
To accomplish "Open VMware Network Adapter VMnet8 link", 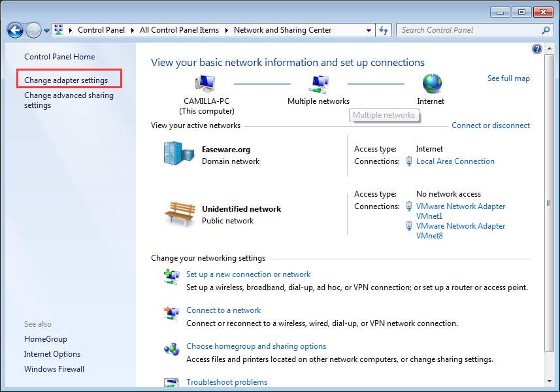I will click(461, 225).
